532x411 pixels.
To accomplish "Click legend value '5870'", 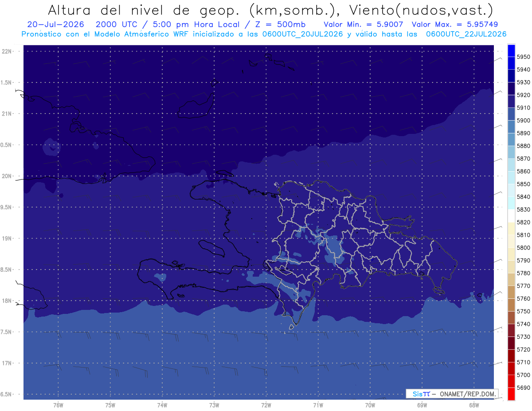I will [524, 159].
